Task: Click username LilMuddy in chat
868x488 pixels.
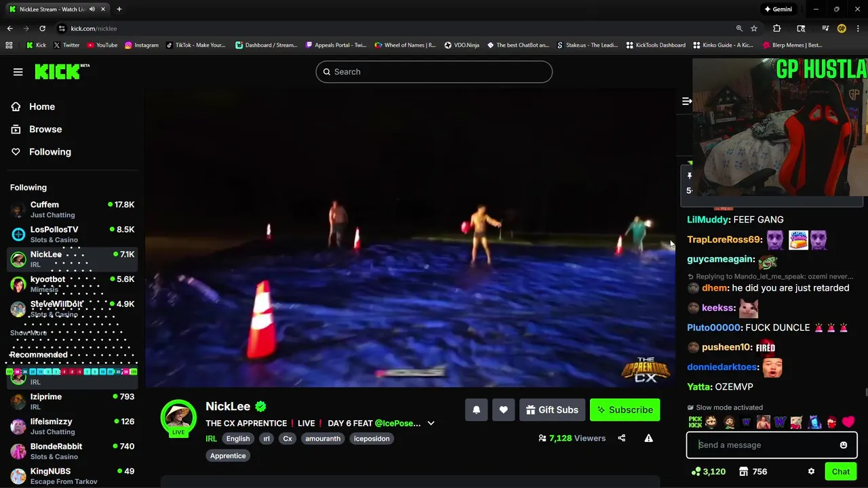Action: coord(709,220)
